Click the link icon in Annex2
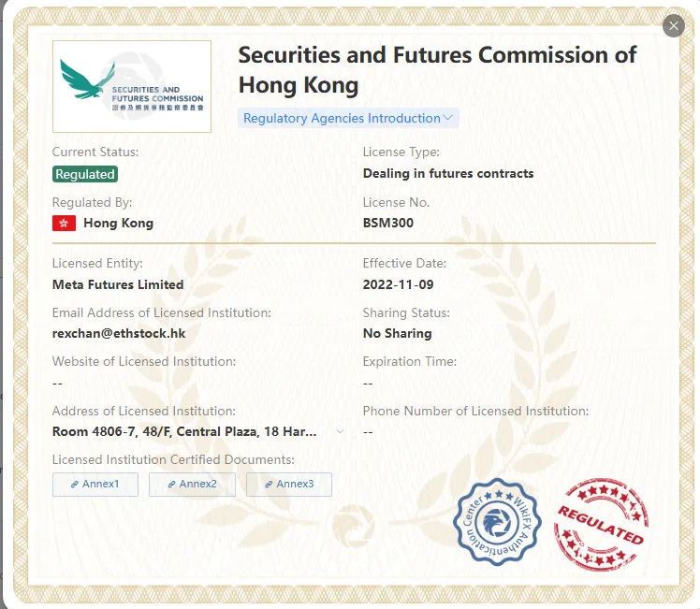Viewport: 700px width, 609px height. tap(171, 484)
